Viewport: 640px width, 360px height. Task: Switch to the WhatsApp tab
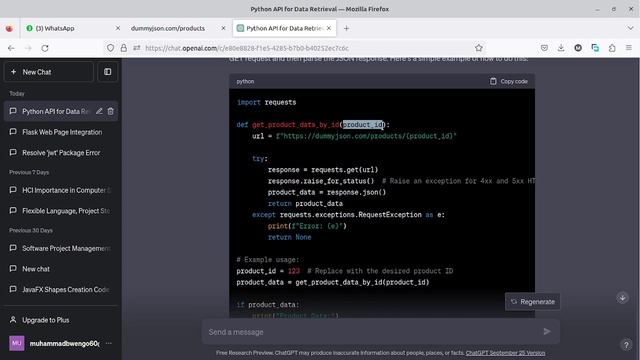click(x=68, y=28)
